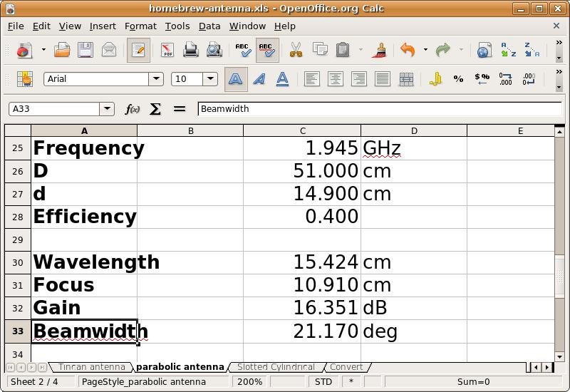Open the Format menu
Image resolution: width=570 pixels, height=392 pixels.
(140, 26)
